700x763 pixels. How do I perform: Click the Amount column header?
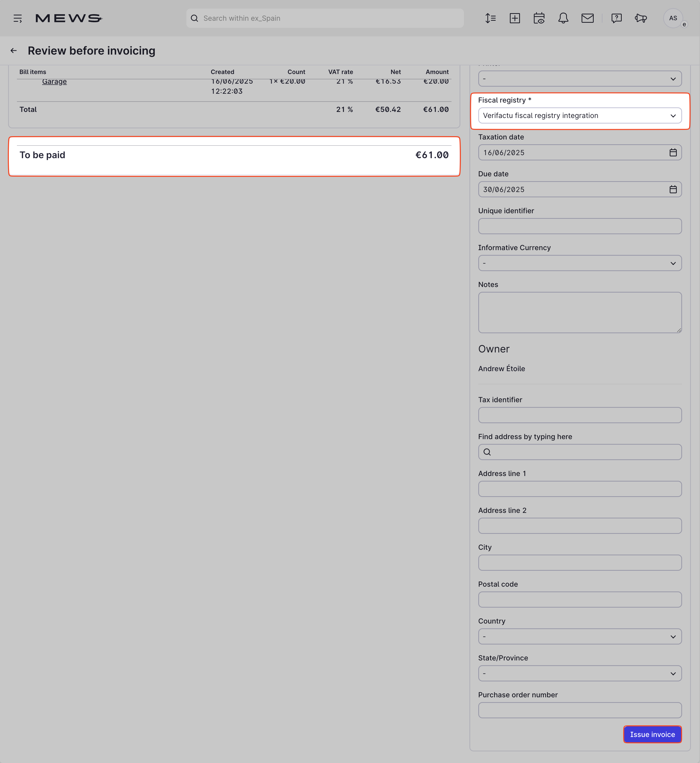tap(437, 72)
